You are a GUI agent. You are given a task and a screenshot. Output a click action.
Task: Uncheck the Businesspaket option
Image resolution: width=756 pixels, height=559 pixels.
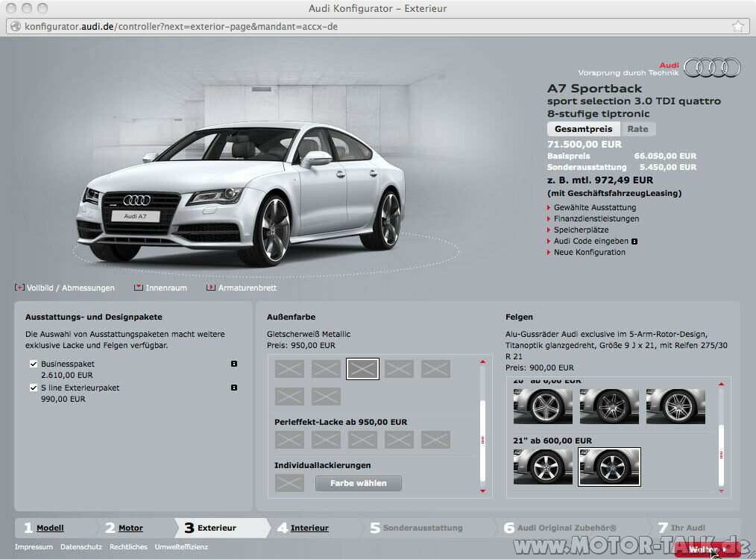click(x=33, y=364)
